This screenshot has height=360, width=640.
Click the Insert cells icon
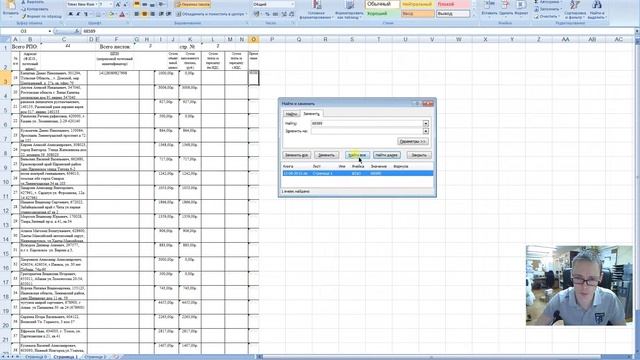click(489, 4)
